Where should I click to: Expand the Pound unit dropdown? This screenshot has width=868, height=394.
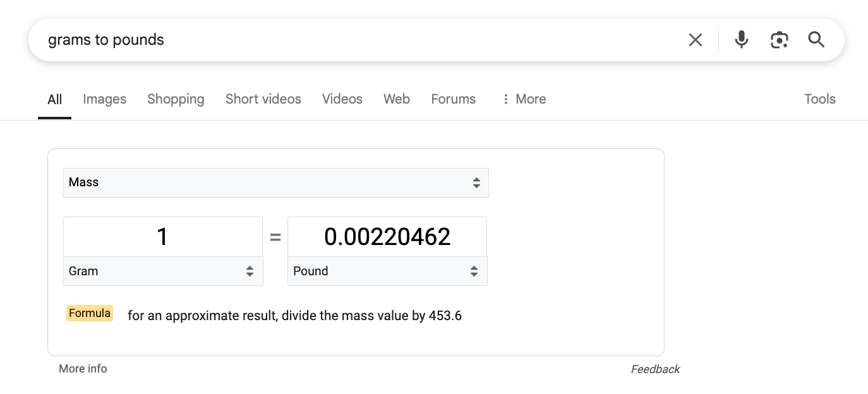(387, 272)
